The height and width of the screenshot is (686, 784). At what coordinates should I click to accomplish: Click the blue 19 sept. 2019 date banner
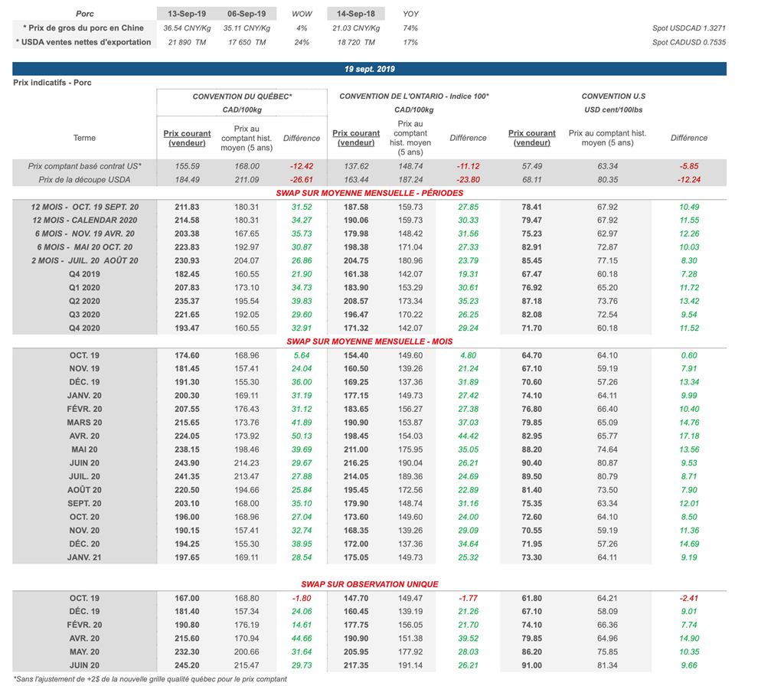pos(369,69)
